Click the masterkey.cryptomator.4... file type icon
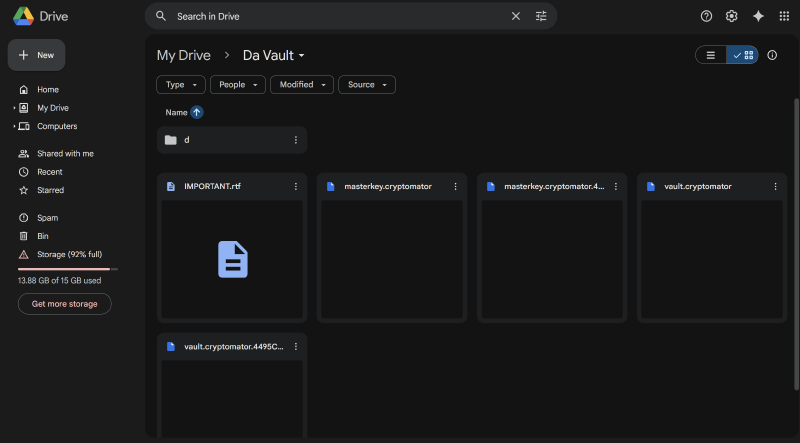This screenshot has height=443, width=800. click(x=491, y=187)
